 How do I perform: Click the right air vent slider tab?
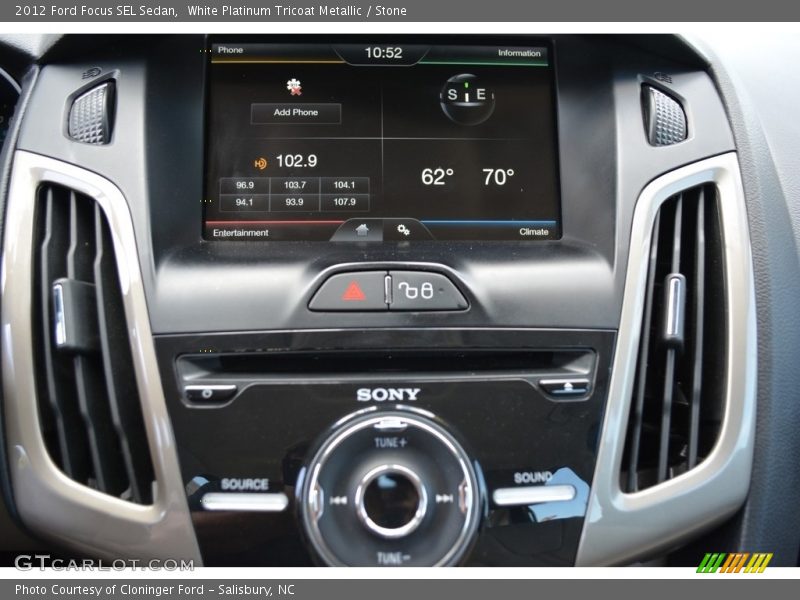click(x=674, y=309)
